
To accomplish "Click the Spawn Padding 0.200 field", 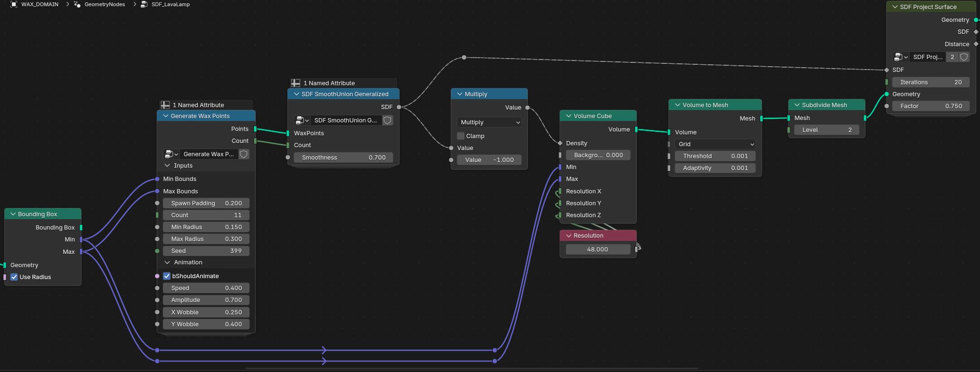I will point(206,203).
